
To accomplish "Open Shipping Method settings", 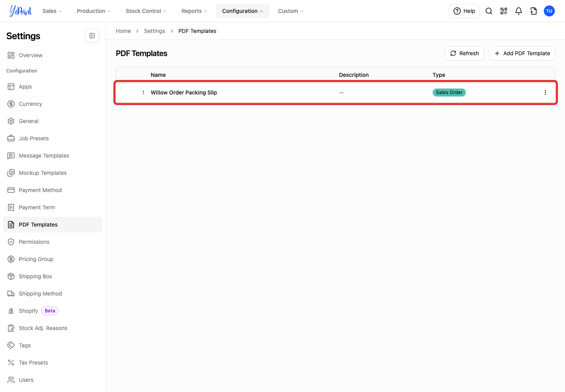I will (x=53, y=294).
